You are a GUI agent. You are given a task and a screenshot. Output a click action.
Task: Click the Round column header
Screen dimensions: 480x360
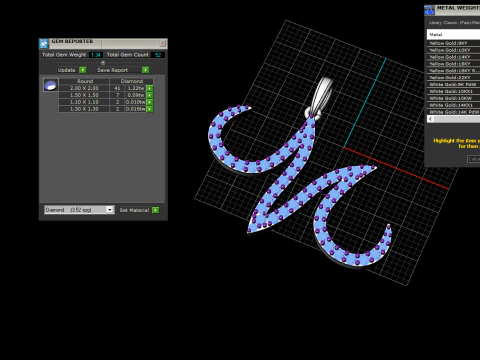point(85,81)
